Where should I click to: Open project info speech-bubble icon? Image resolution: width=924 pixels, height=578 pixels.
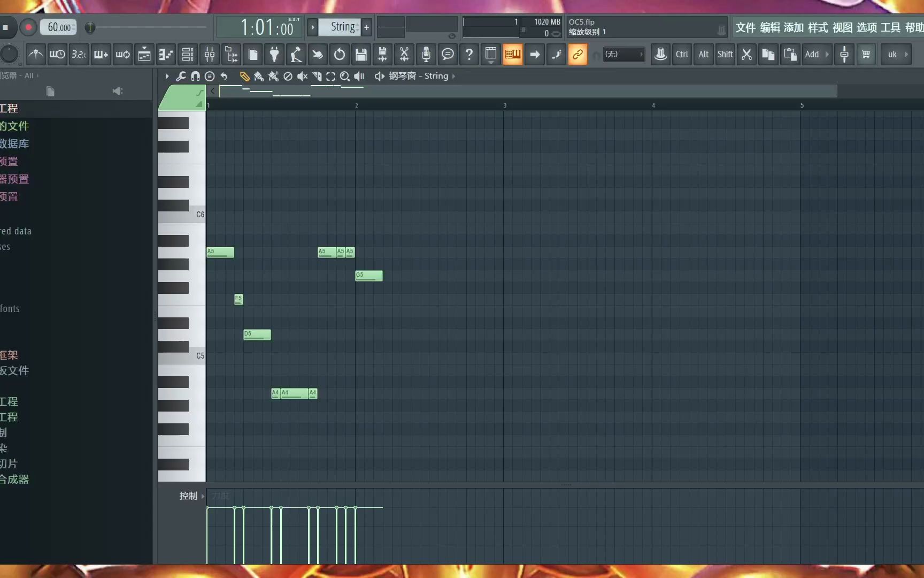448,55
